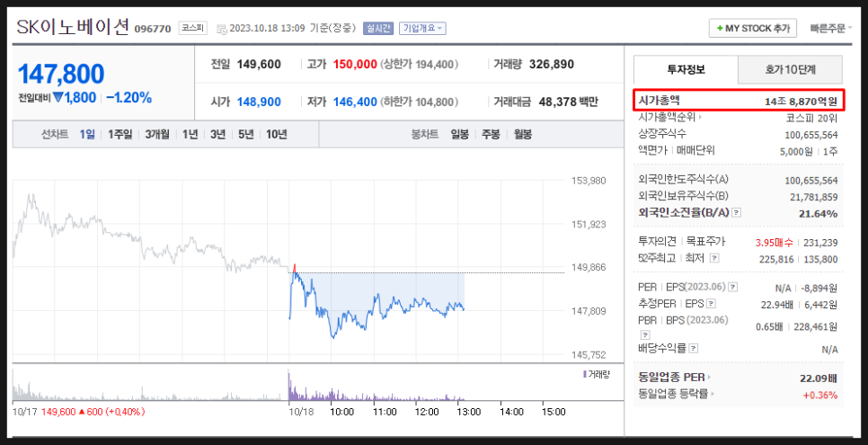Click the 거래량 value 326,890
Viewport: 868px width, 445px height.
pyautogui.click(x=552, y=65)
